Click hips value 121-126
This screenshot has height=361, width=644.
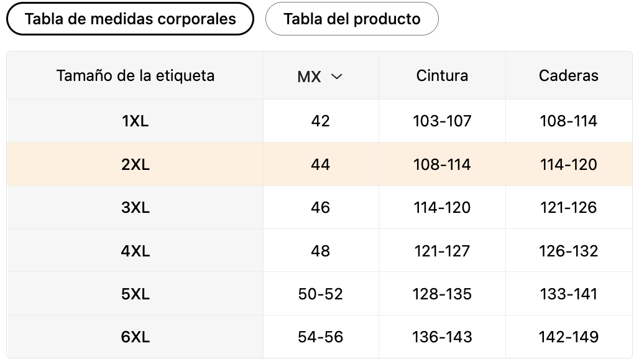[568, 207]
